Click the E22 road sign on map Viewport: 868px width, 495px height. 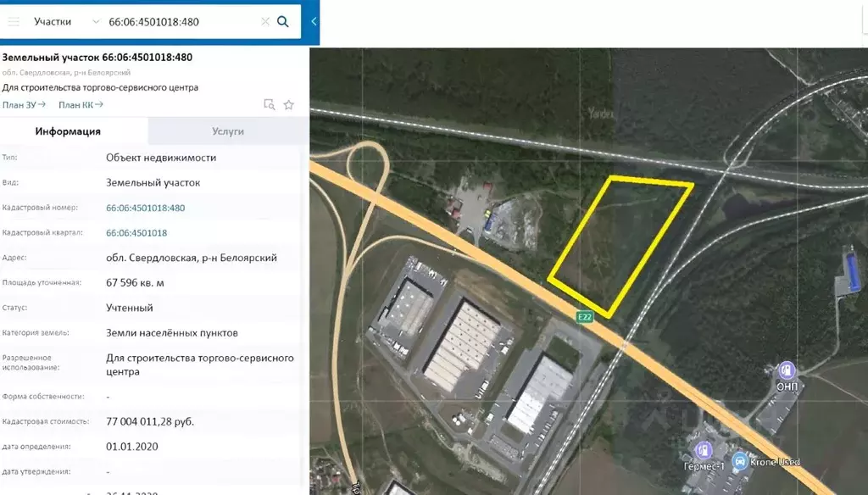pyautogui.click(x=584, y=316)
